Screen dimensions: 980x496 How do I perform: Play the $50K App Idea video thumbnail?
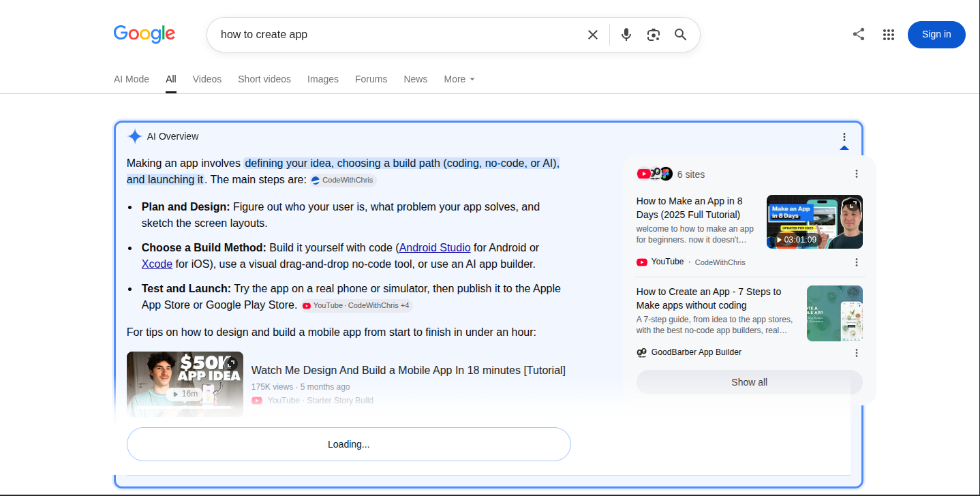click(x=185, y=384)
